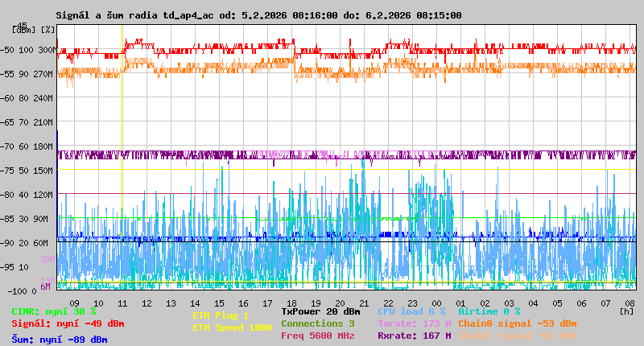Viewport: 644px width, 346px height.
Task: Click the Rxrate 167 M legend label
Action: pos(414,336)
